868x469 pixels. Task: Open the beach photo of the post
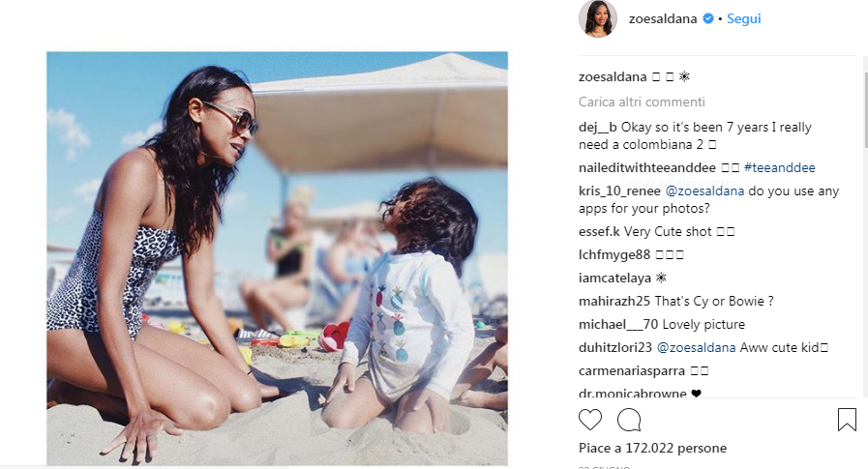(x=277, y=258)
